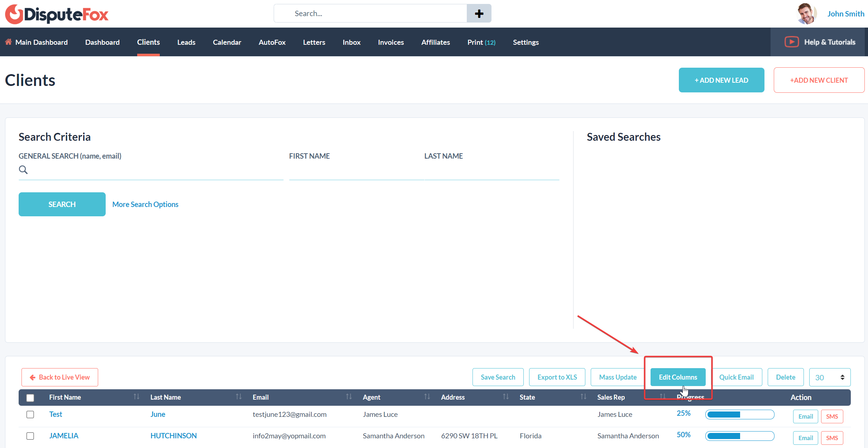Click the 50% progress bar for JAMELIA

(740, 436)
